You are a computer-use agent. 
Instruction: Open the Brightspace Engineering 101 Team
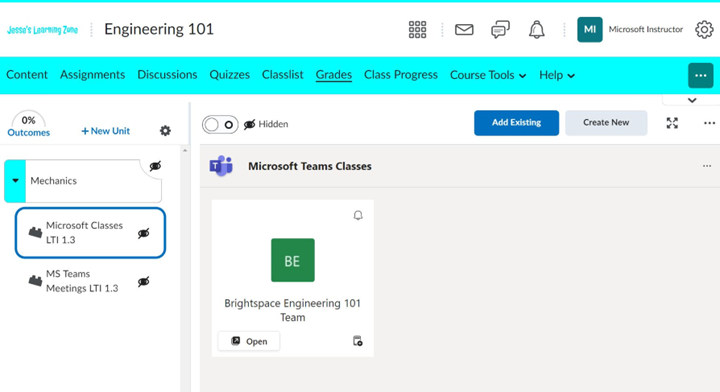248,341
